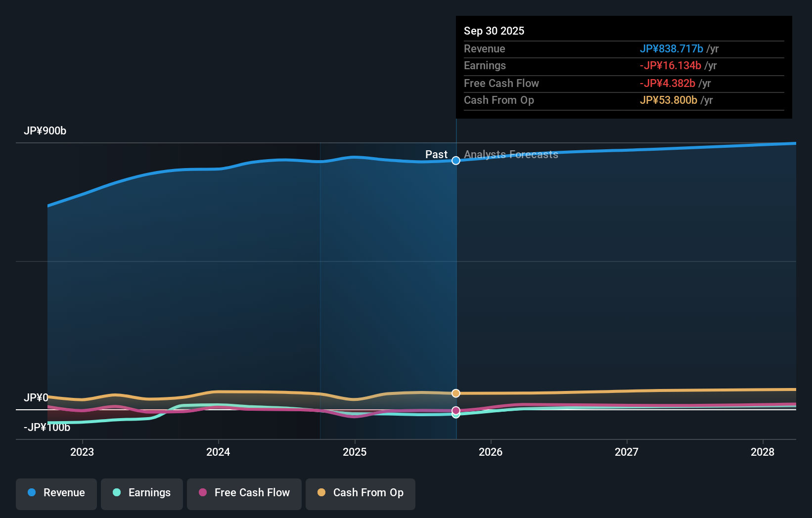Screen dimensions: 812x518
Task: Expand the Analysts Forecasts section
Action: (510, 154)
